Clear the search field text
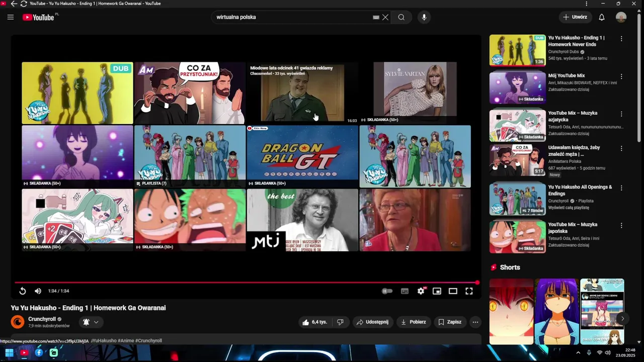This screenshot has height=362, width=644. click(385, 17)
